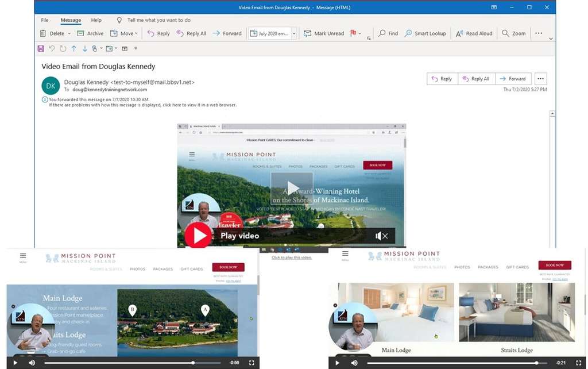The height and width of the screenshot is (369, 588).
Task: Open ribbon display options in title bar
Action: (494, 7)
